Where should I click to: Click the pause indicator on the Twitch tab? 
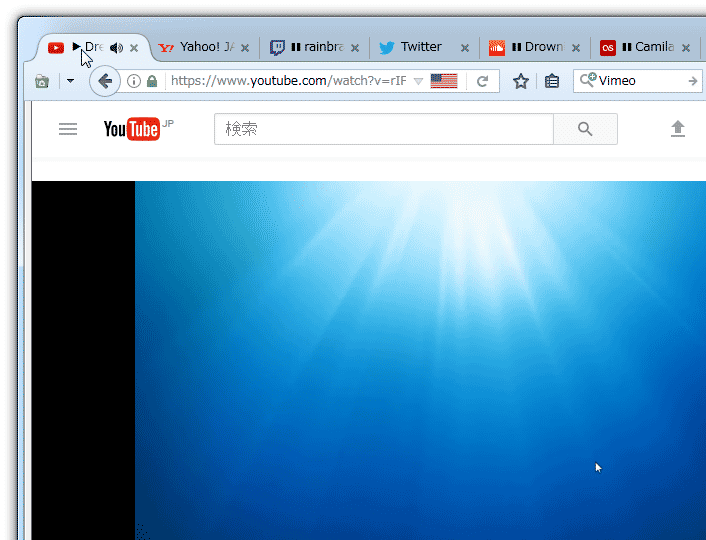[x=296, y=47]
